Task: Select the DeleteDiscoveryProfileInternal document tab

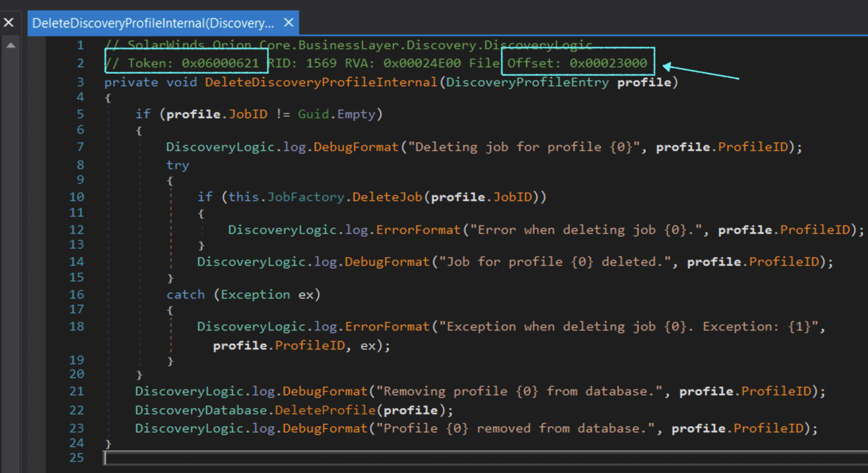Action: (x=153, y=23)
